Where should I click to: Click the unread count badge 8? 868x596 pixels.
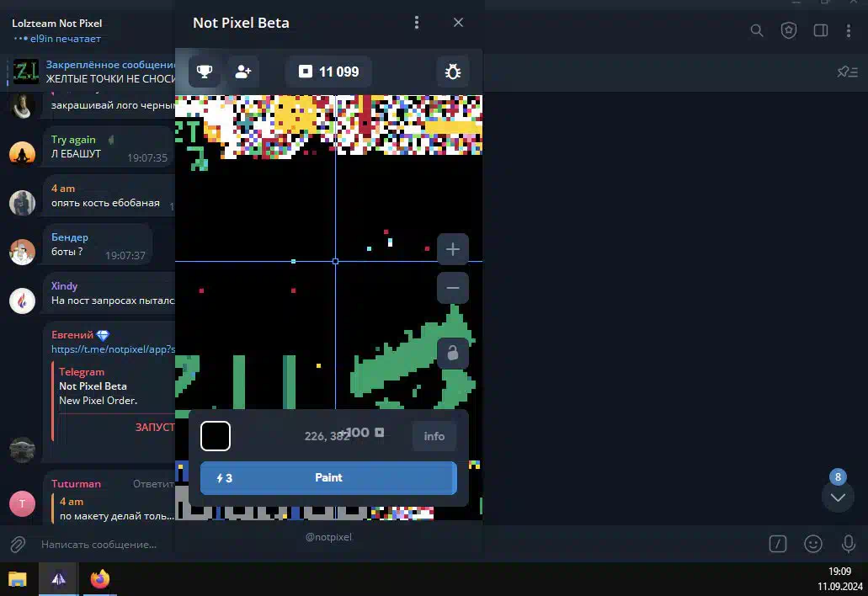838,476
